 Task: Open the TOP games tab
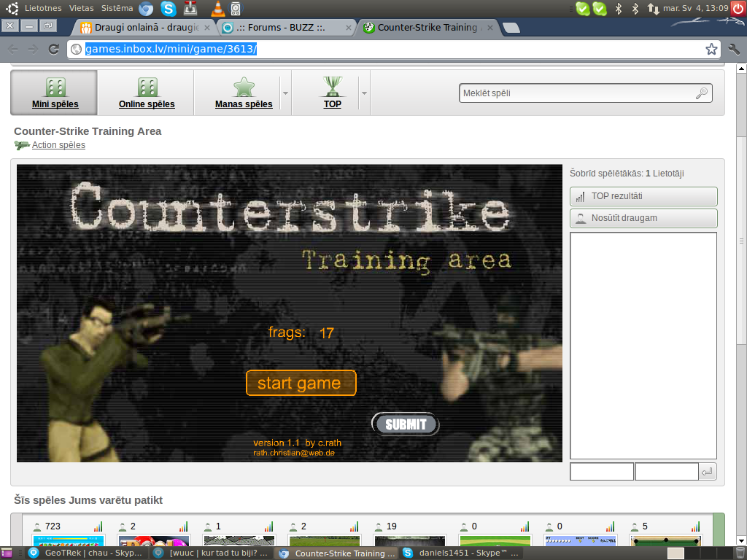(x=332, y=93)
